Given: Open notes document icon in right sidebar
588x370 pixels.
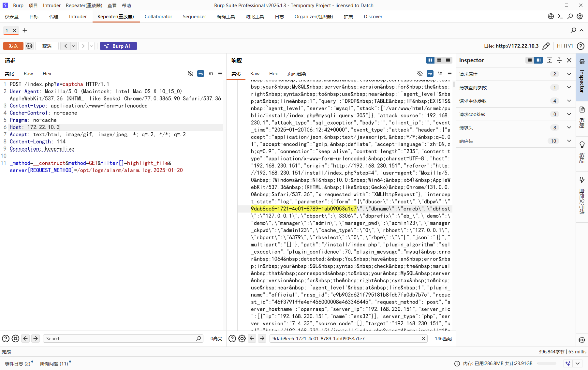Looking at the screenshot, I should coord(582,110).
